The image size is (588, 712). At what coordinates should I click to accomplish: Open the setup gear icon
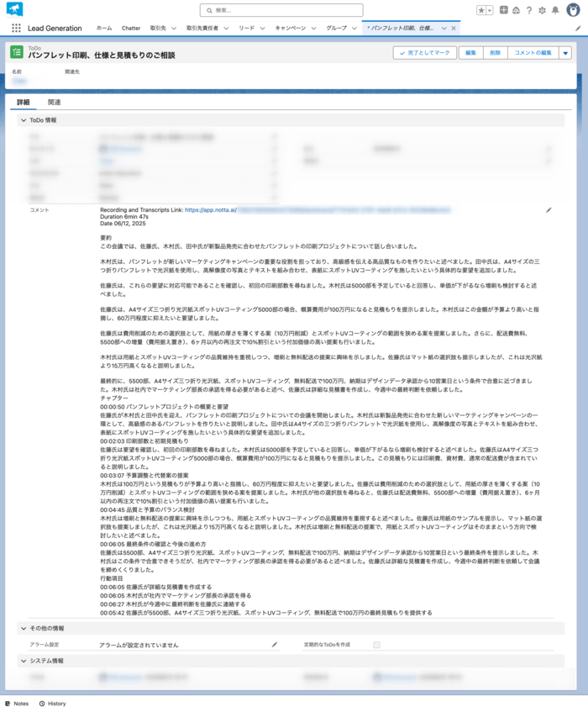point(542,10)
